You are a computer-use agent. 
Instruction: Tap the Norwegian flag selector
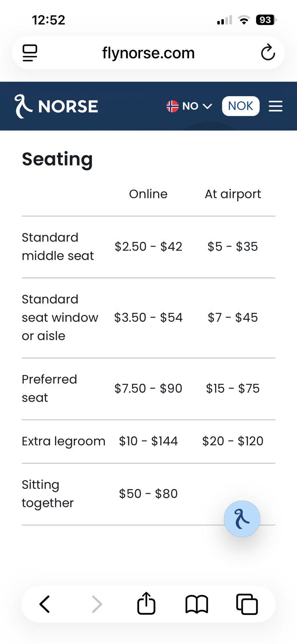pyautogui.click(x=172, y=106)
